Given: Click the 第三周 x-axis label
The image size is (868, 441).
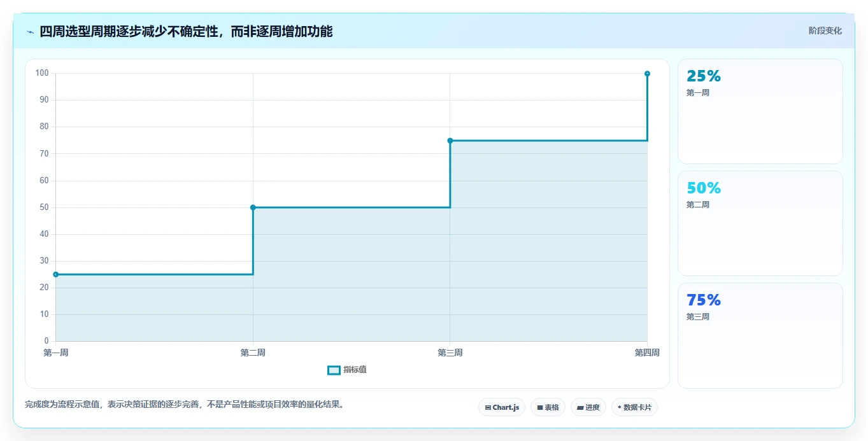Looking at the screenshot, I should click(450, 353).
